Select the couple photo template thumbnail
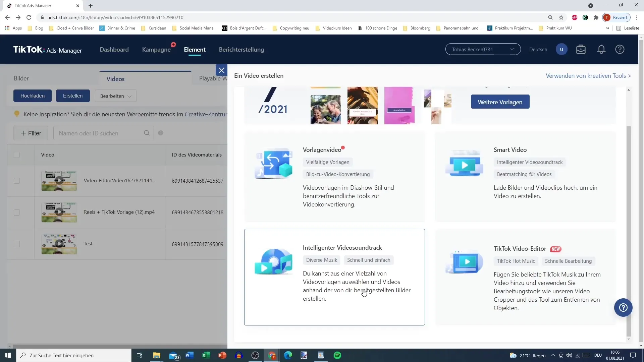The height and width of the screenshot is (362, 644). [325, 110]
